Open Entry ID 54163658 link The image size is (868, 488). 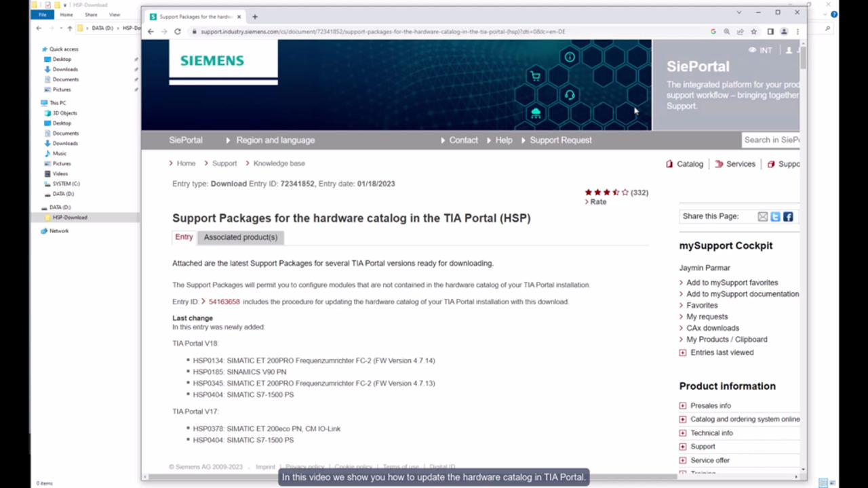point(224,302)
